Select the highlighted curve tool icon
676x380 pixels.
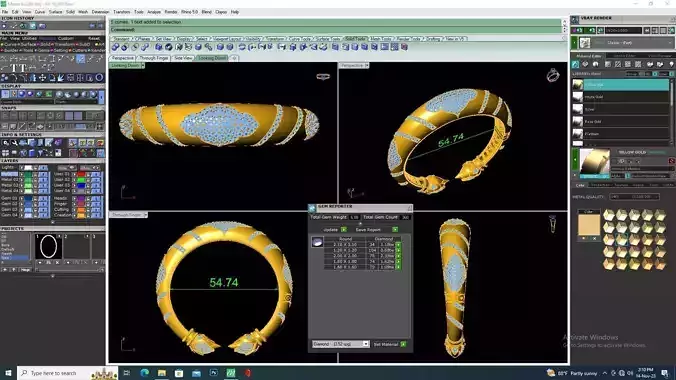click(81, 59)
